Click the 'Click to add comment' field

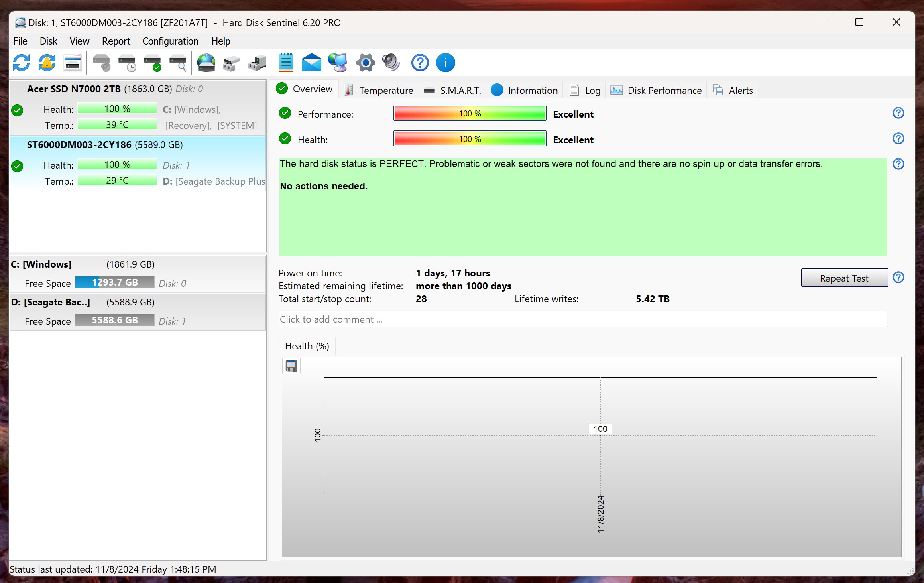point(583,319)
